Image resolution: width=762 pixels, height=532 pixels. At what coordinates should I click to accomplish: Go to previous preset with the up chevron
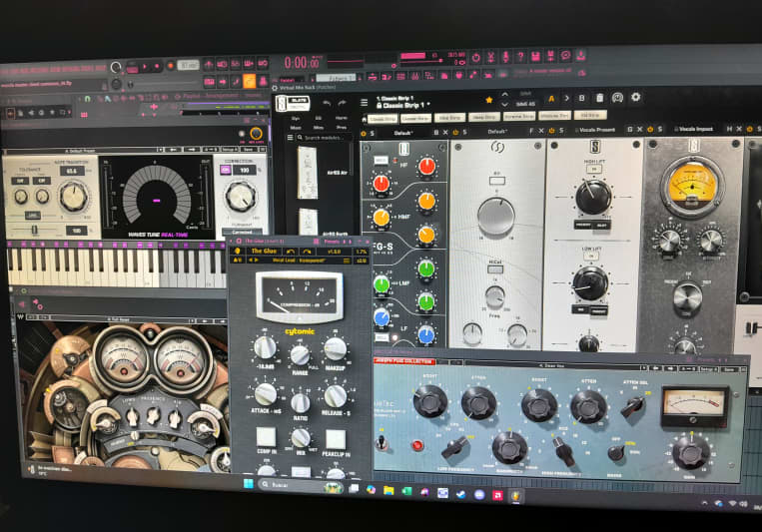point(505,94)
